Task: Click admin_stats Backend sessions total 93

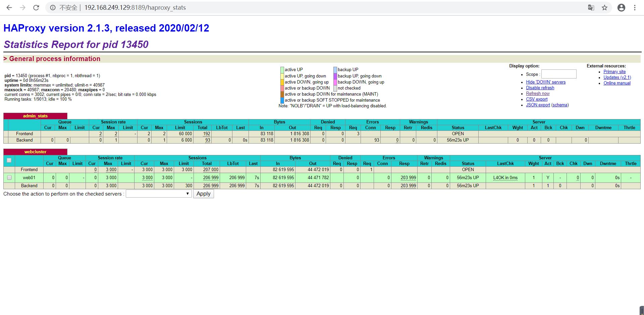Action: pos(208,140)
